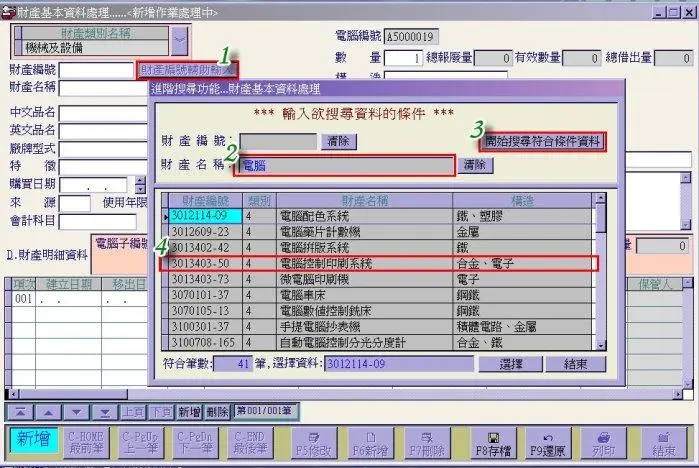Click the F9還原 undo icon button
699x468 pixels.
pos(548,443)
